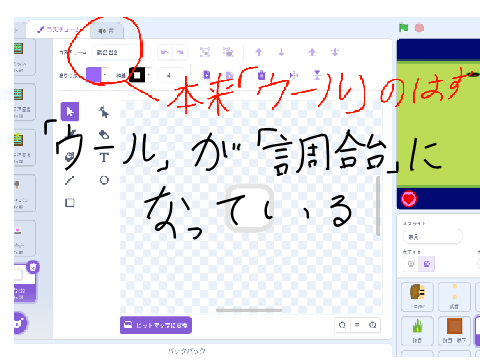Click the Undo arrow button
Image resolution: width=480 pixels, height=360 pixels.
click(x=165, y=52)
